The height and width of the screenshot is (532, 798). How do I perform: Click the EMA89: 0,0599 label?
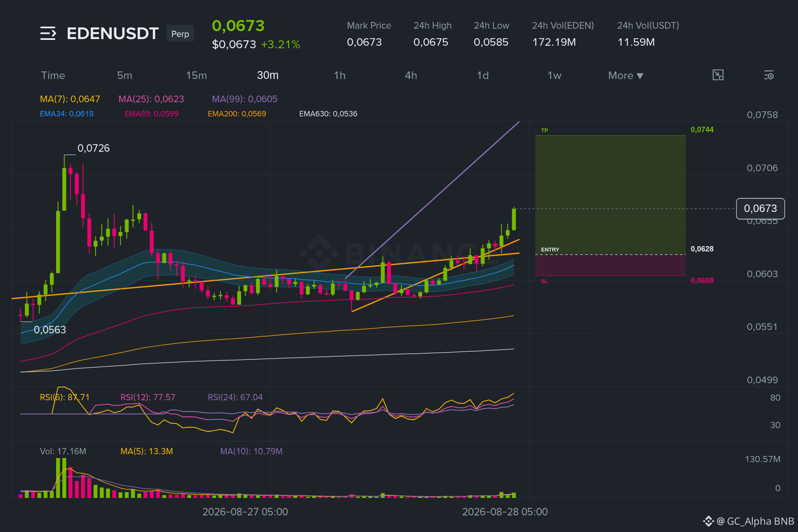point(152,114)
